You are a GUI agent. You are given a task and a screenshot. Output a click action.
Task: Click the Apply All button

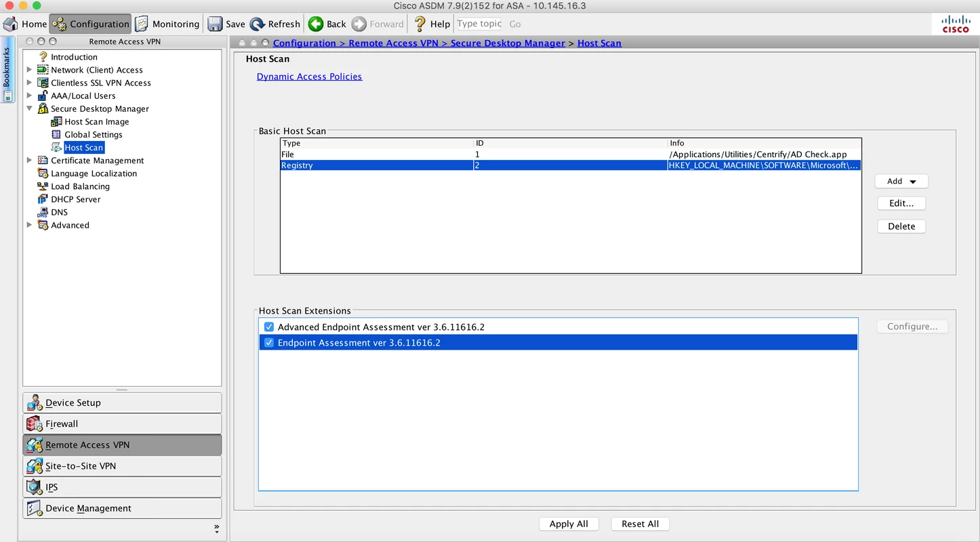[569, 524]
